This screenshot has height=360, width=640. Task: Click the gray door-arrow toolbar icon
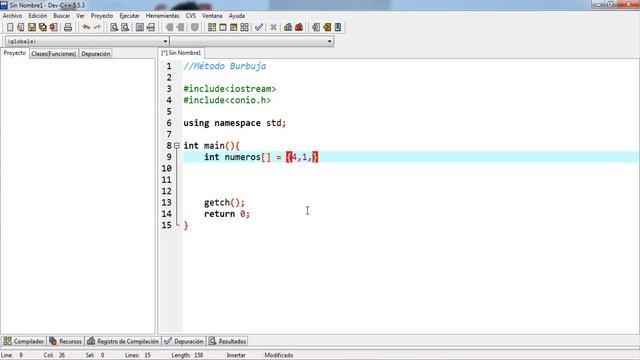click(x=316, y=27)
